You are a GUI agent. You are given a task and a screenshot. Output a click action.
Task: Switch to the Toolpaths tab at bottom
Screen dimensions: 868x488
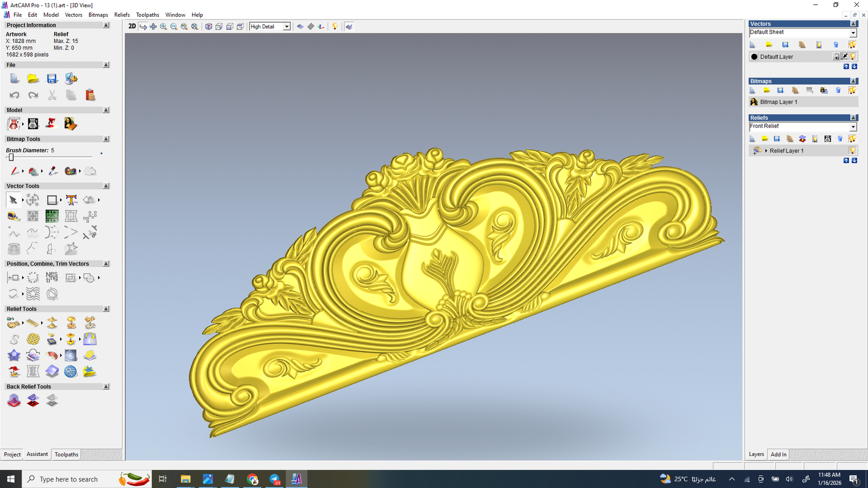point(66,454)
